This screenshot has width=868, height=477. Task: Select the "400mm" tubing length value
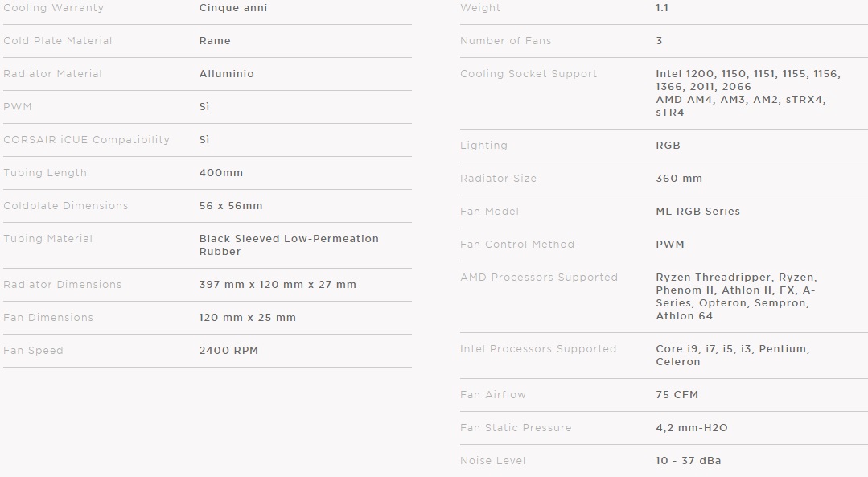[221, 173]
